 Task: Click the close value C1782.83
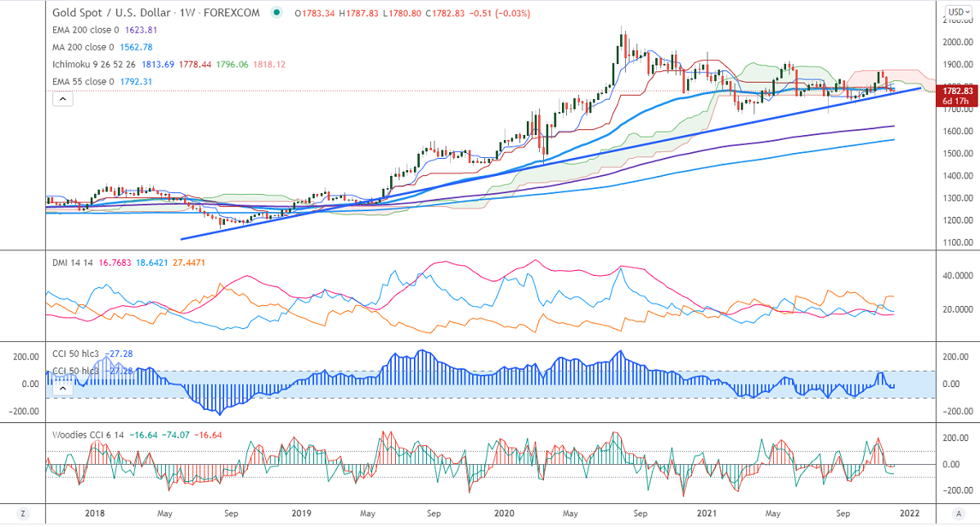coord(445,13)
